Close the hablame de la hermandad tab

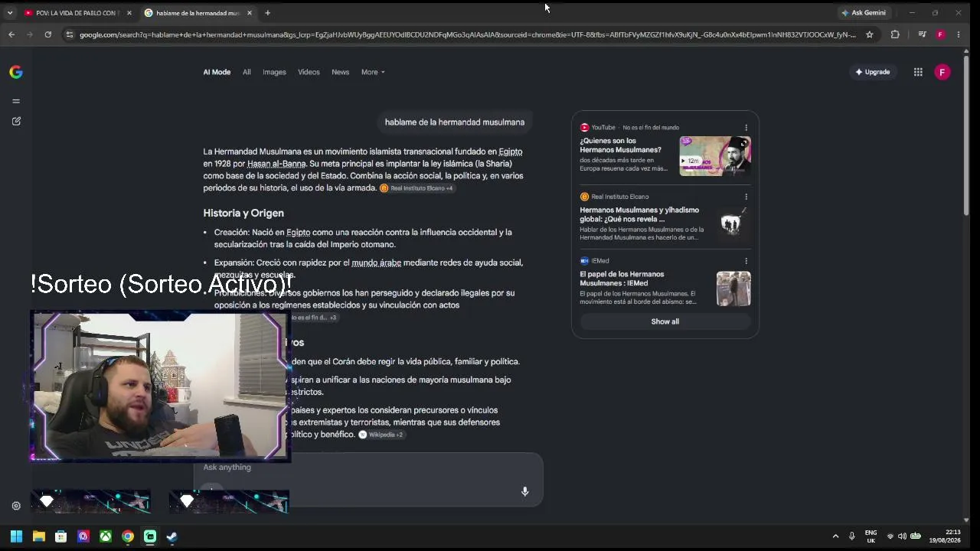pyautogui.click(x=249, y=13)
